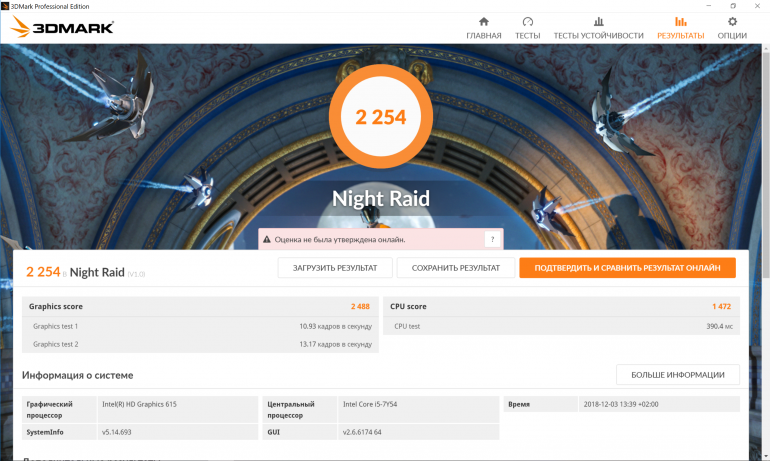Image resolution: width=770 pixels, height=461 pixels.
Task: Click the 2 254 score circle
Action: [380, 117]
